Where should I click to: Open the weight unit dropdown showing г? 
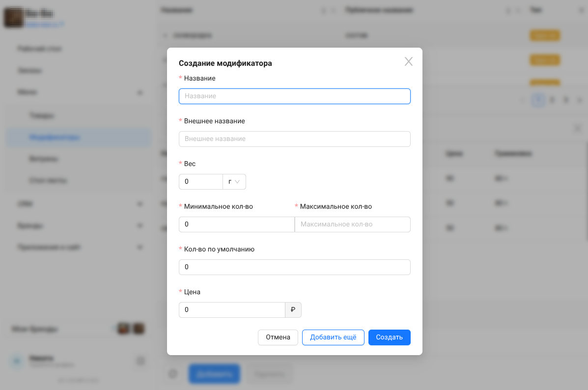click(x=234, y=182)
